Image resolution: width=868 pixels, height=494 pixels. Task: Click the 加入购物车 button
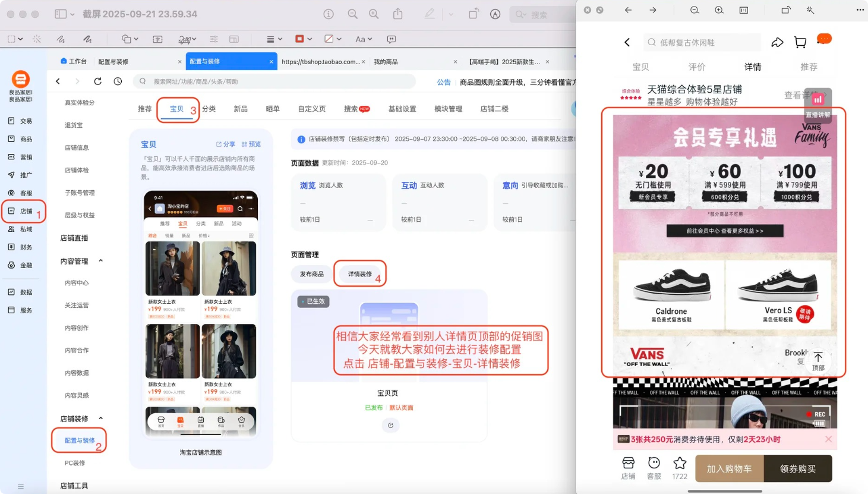(730, 468)
